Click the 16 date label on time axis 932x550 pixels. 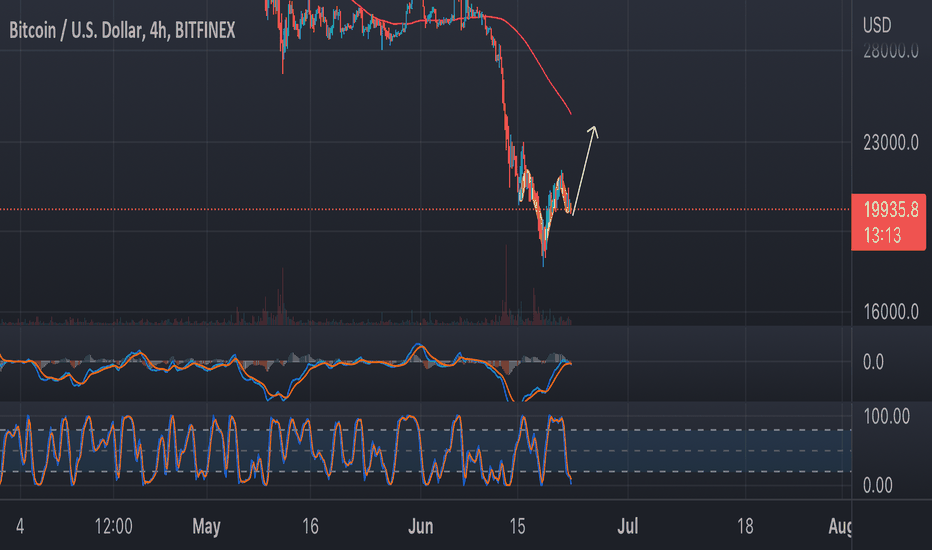click(310, 526)
